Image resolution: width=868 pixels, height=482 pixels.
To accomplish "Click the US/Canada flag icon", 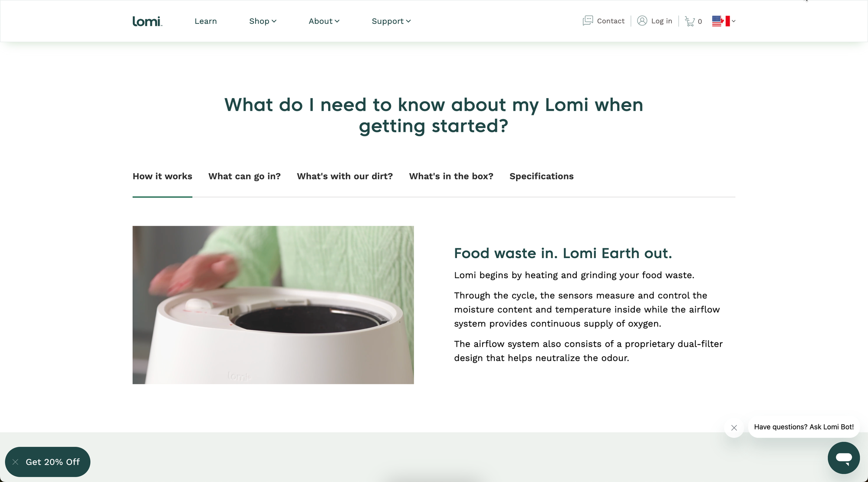I will tap(721, 21).
